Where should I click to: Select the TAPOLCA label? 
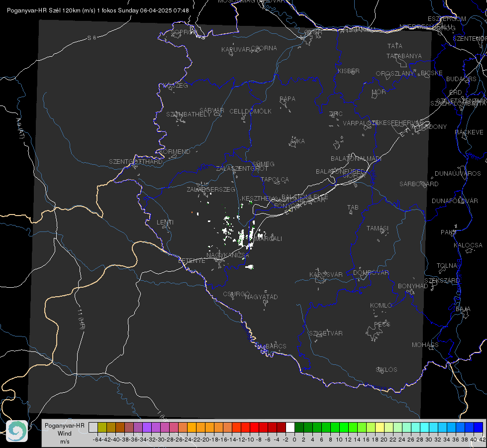pyautogui.click(x=275, y=180)
